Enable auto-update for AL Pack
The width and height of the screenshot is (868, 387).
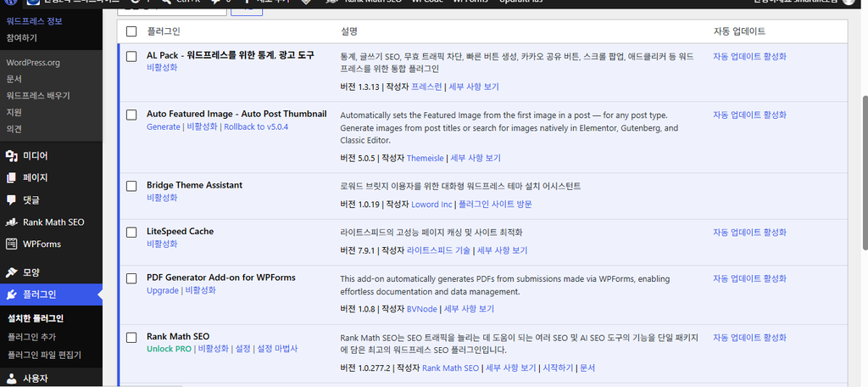pyautogui.click(x=749, y=56)
